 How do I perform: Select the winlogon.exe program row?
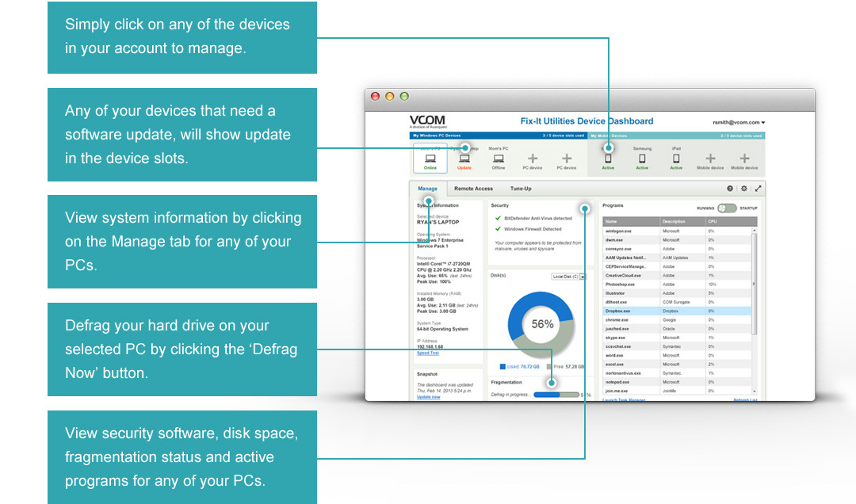(x=677, y=231)
